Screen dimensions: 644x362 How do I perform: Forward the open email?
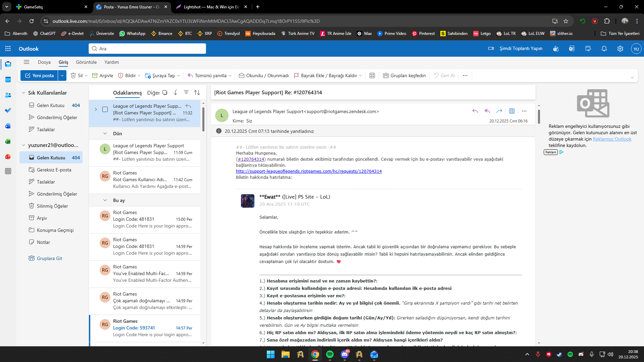(499, 111)
